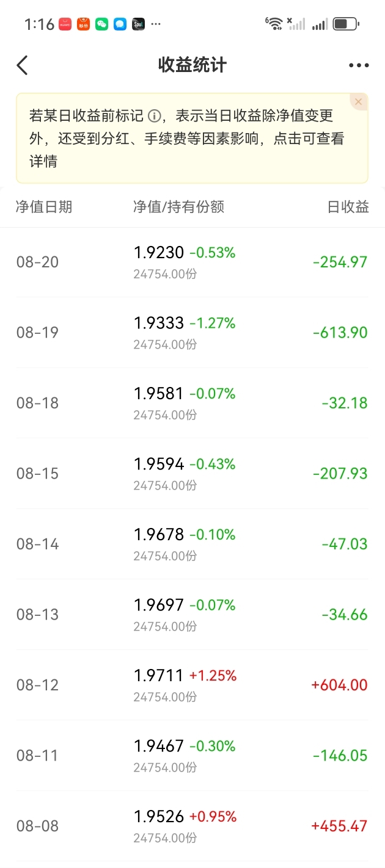
Task: Tap the +455.47 earnings for 08-08
Action: [x=339, y=826]
